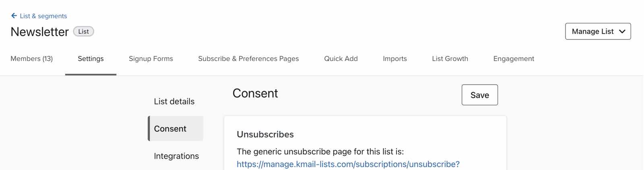Go to Subscribe & Preferences Pages tab

(248, 59)
